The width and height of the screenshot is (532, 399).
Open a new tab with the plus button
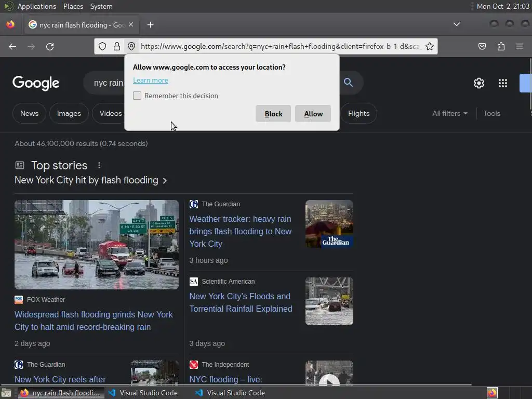[150, 25]
